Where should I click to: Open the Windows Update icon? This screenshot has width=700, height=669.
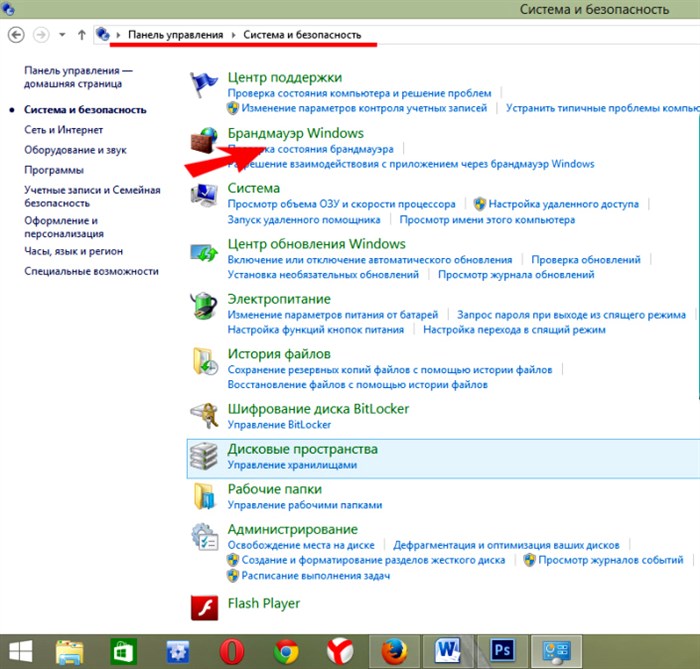pos(204,253)
